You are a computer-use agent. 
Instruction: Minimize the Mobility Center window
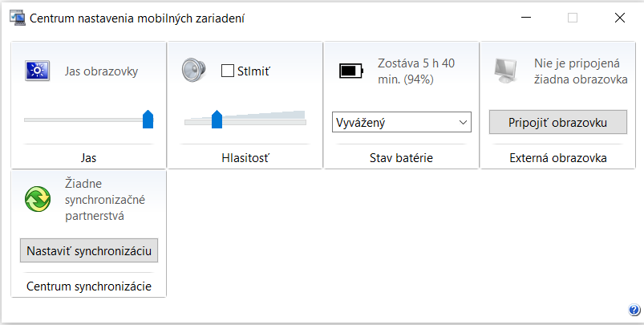526,17
